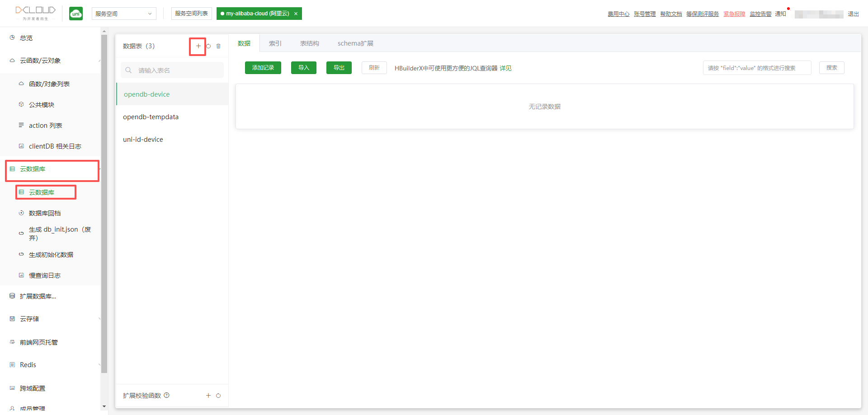This screenshot has height=415, width=868.
Task: Close the my-alibaba-cloud tab
Action: pyautogui.click(x=296, y=14)
